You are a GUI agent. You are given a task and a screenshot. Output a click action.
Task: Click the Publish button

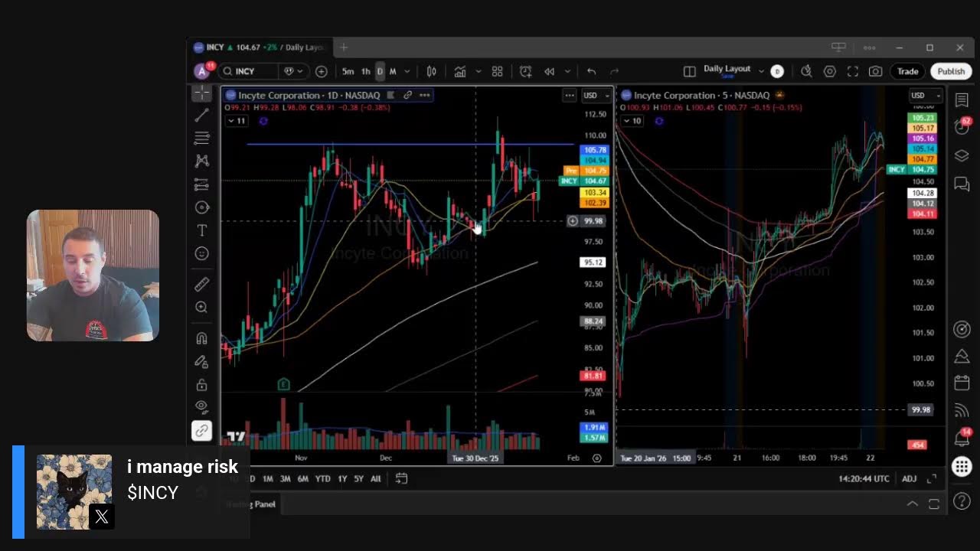point(951,71)
